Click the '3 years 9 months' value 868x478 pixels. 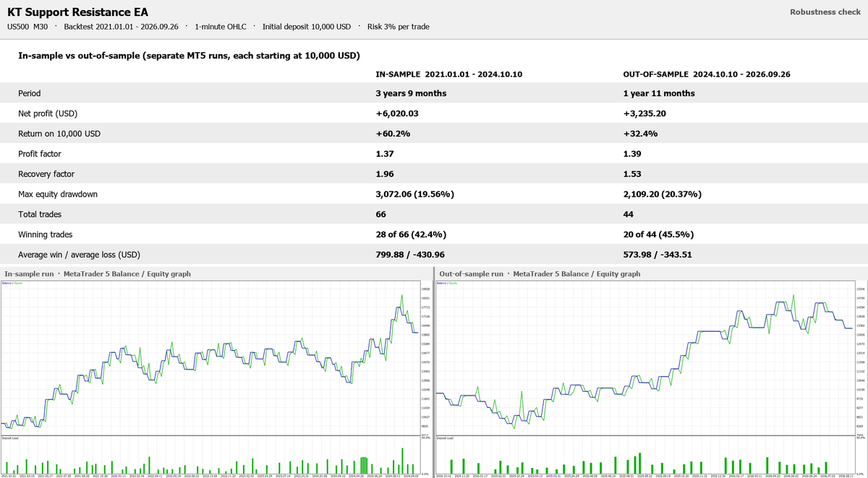(411, 93)
